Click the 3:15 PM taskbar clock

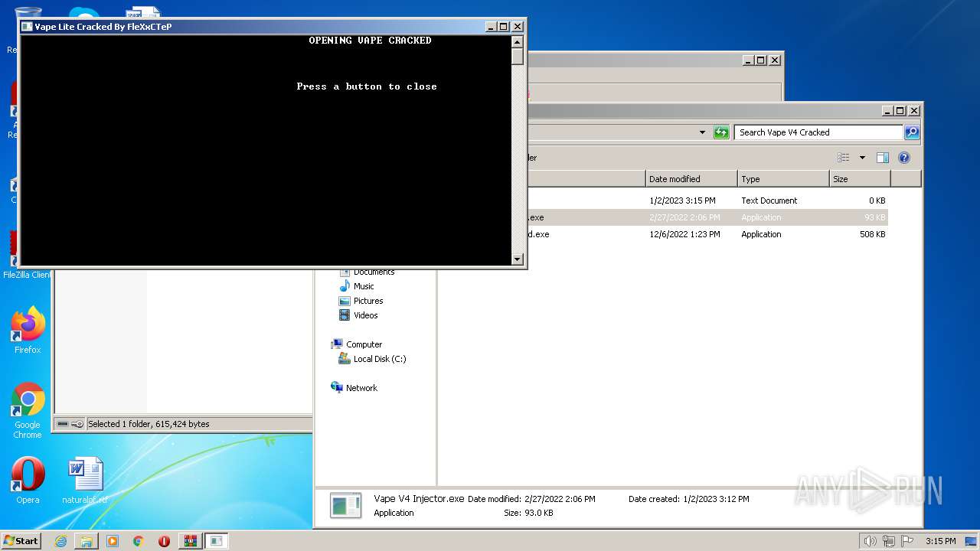tap(940, 541)
